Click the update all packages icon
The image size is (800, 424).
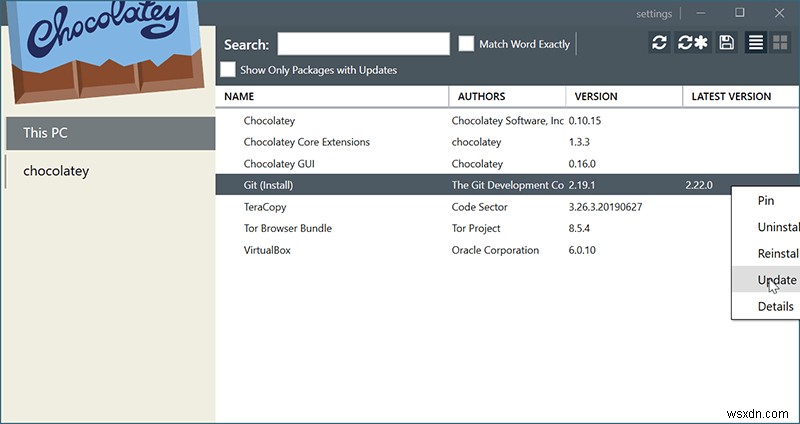click(693, 43)
